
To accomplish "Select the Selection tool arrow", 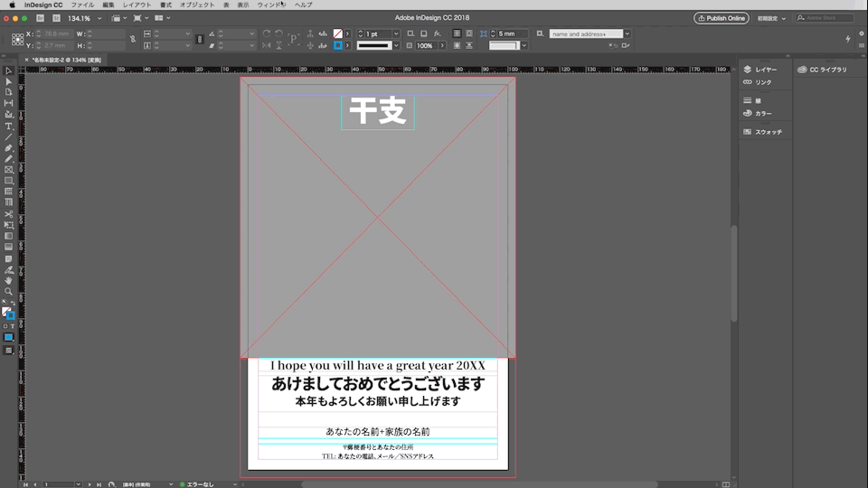I will click(8, 70).
